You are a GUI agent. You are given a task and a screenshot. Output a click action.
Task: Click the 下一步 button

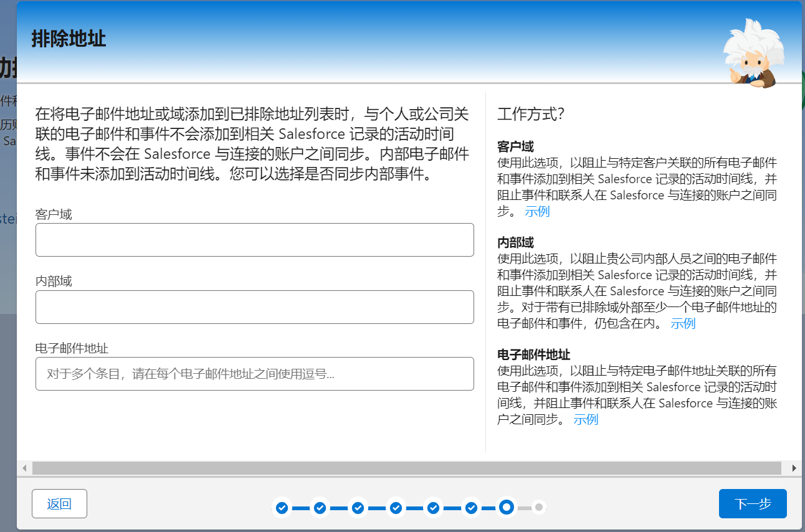(x=753, y=503)
